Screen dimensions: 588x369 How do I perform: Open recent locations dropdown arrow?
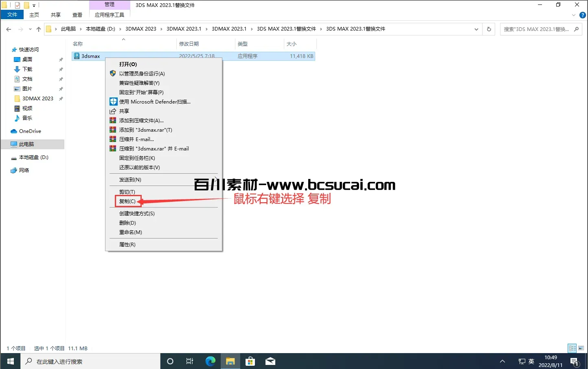[x=30, y=29]
